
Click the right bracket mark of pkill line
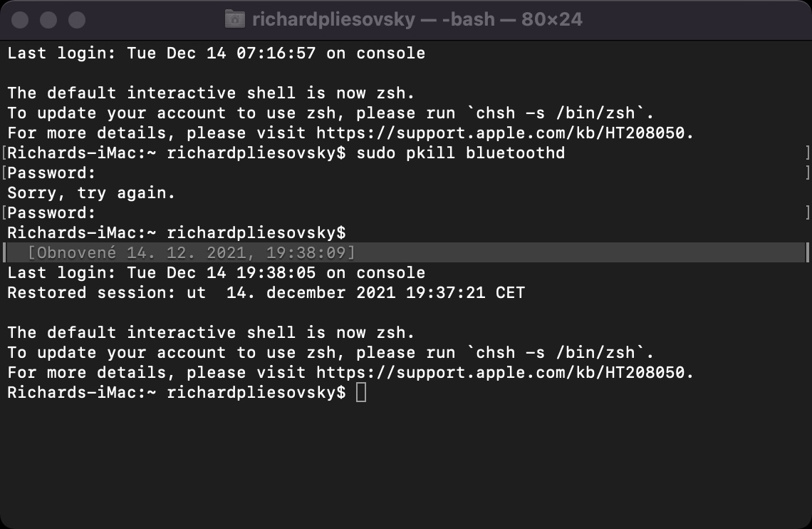(807, 153)
